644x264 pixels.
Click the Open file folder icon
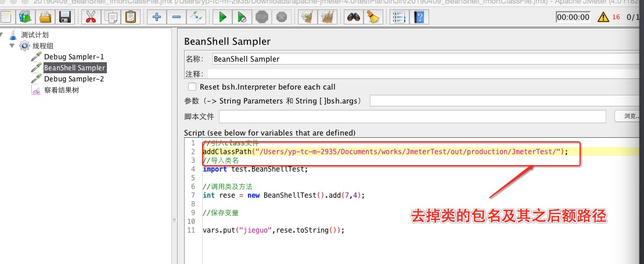pos(45,17)
